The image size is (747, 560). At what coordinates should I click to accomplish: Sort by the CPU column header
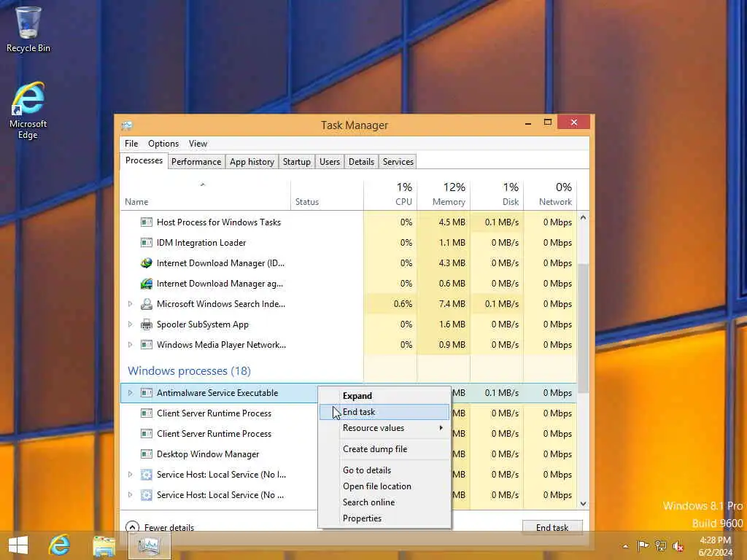390,195
